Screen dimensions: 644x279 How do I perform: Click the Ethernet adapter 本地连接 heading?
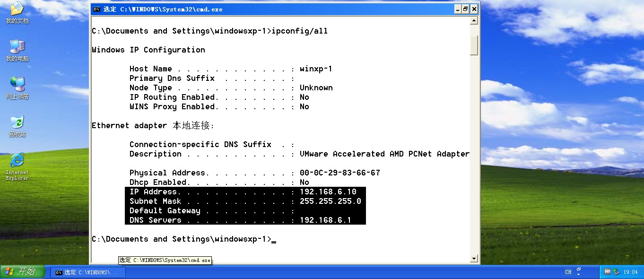click(153, 126)
